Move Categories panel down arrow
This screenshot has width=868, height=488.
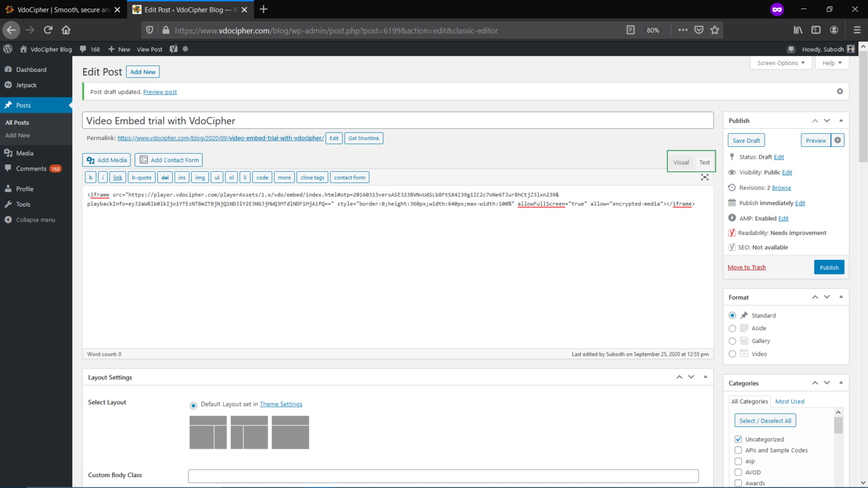click(827, 382)
